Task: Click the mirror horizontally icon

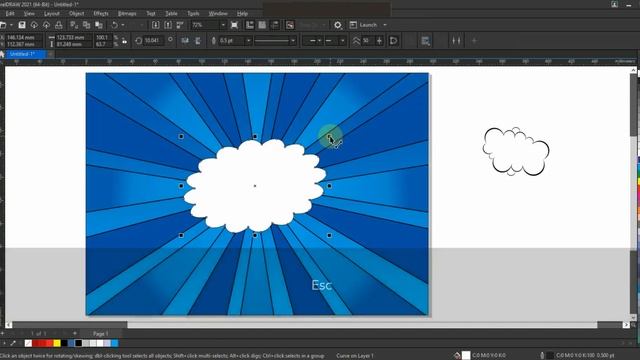Action: point(185,40)
